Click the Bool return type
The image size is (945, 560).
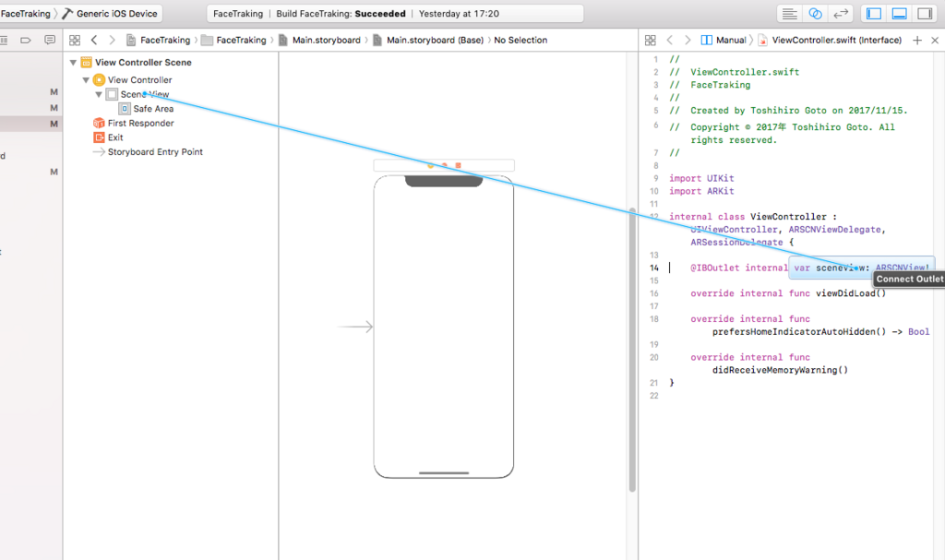(919, 332)
